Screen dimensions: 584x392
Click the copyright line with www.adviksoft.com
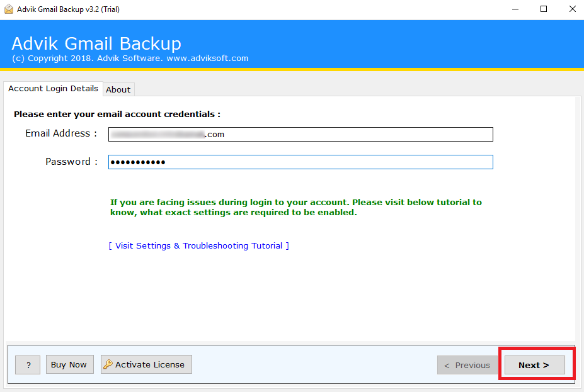130,59
